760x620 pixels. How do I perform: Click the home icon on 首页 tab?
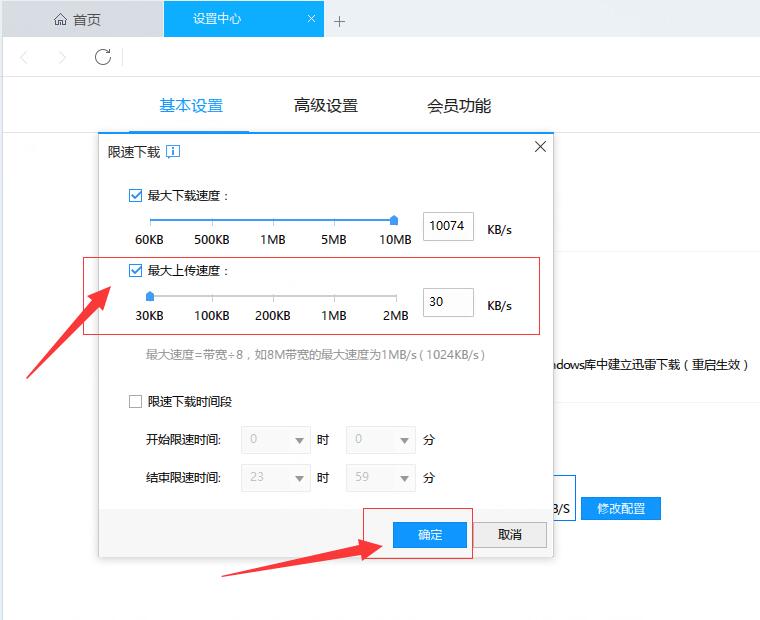click(60, 20)
